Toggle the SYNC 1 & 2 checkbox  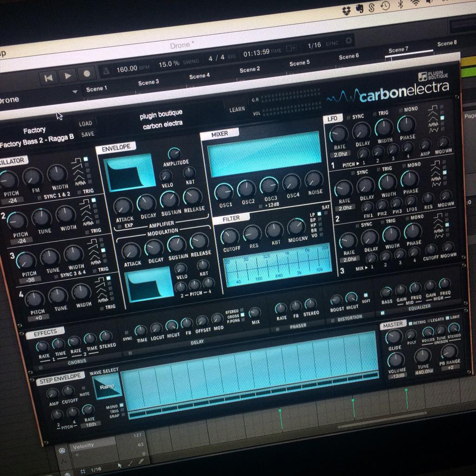[x=39, y=198]
